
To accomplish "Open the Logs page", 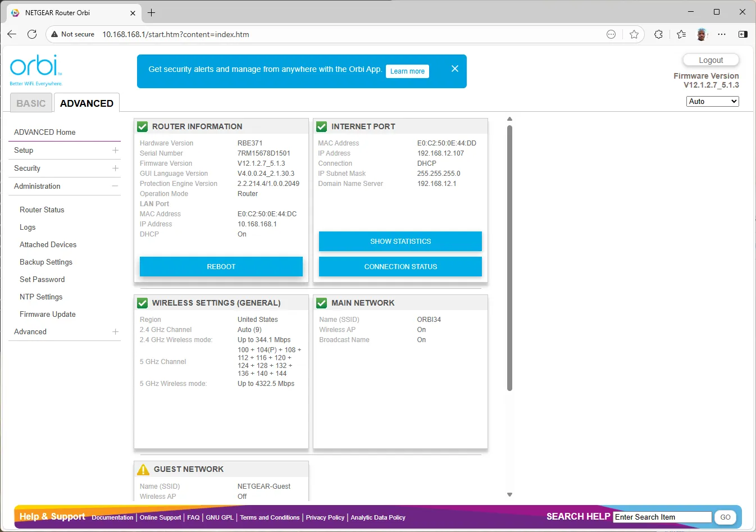I will pos(28,227).
